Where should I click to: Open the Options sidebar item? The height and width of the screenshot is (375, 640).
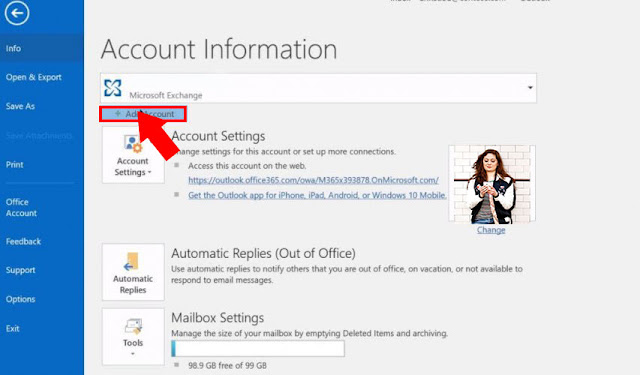[20, 299]
